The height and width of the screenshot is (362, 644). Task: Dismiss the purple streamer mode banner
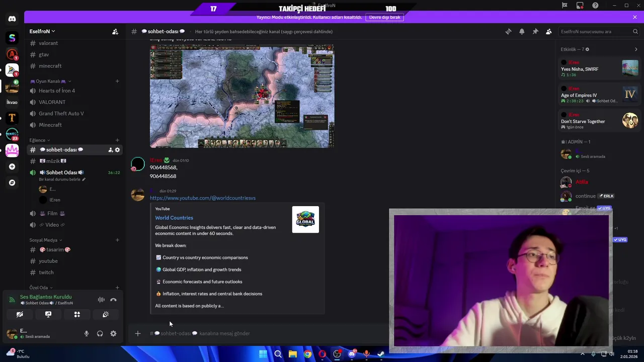click(635, 17)
